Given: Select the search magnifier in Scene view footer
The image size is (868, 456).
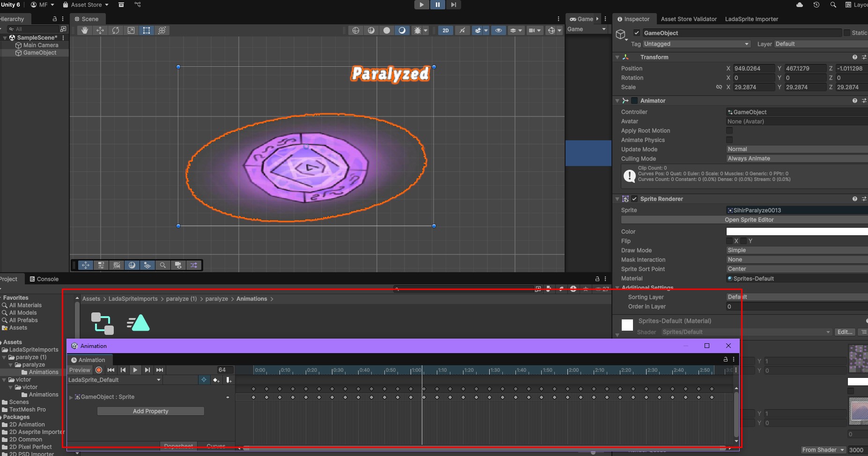Looking at the screenshot, I should tap(163, 265).
